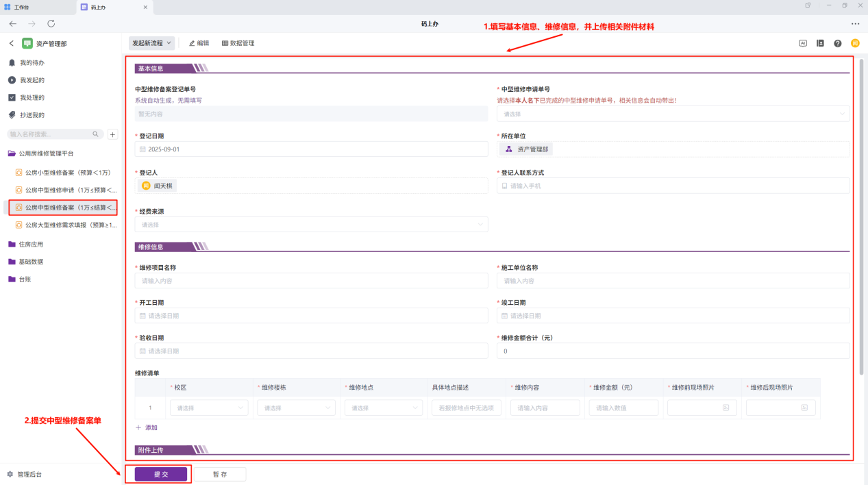The width and height of the screenshot is (868, 485).
Task: Open the 校区 dropdown in 维修清单
Action: pyautogui.click(x=208, y=408)
